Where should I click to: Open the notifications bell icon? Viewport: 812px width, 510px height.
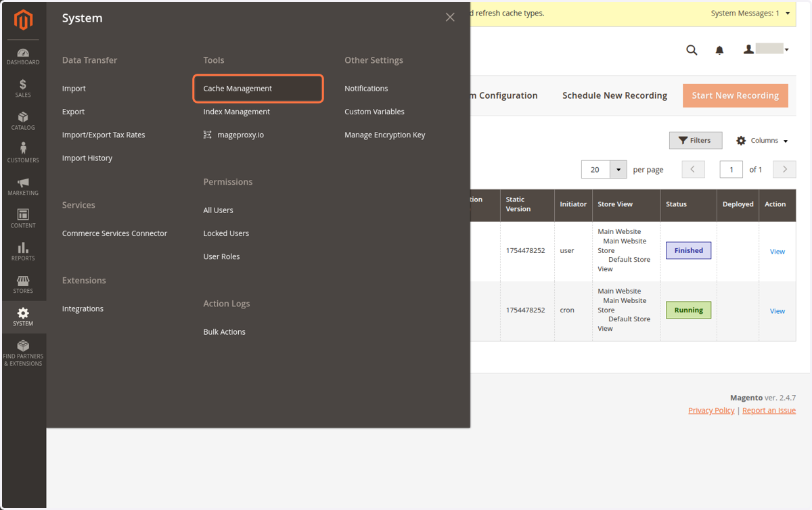pyautogui.click(x=719, y=50)
